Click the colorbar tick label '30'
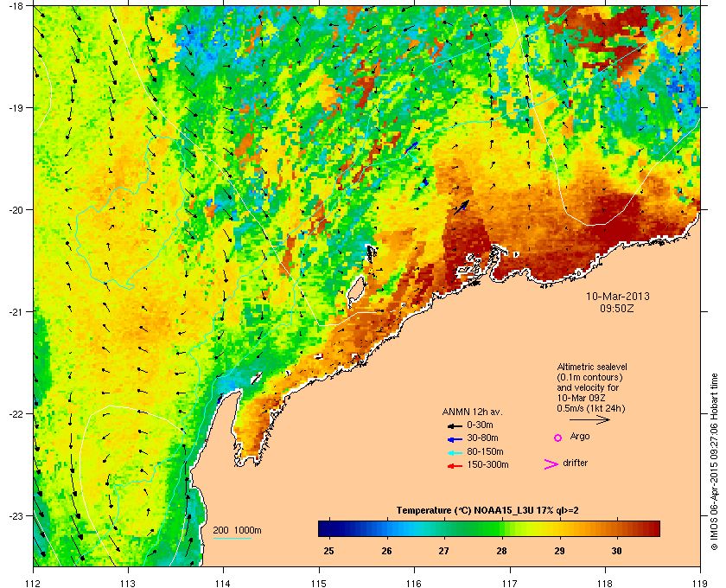Image resolution: width=726 pixels, height=588 pixels. coord(616,552)
